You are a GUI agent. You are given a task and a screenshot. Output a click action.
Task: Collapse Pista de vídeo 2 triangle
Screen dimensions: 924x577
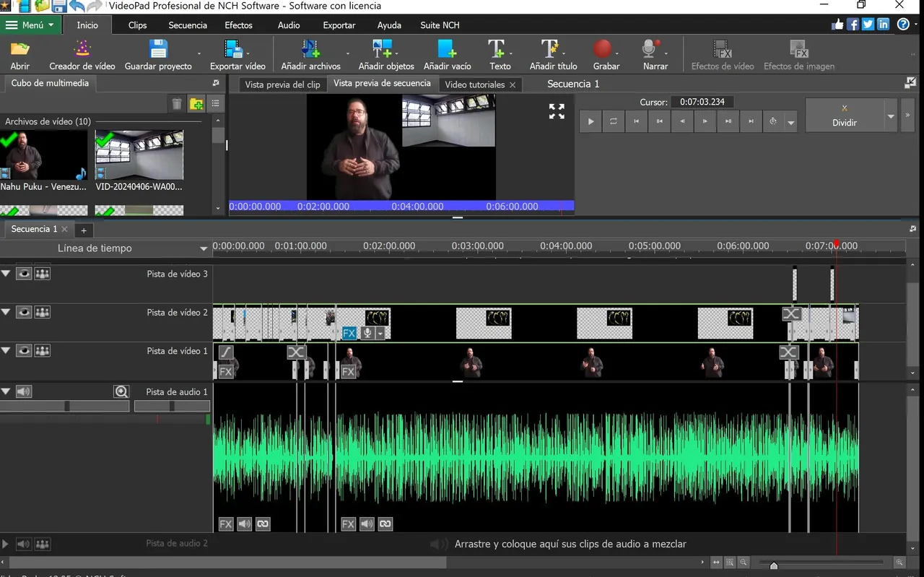[6, 313]
